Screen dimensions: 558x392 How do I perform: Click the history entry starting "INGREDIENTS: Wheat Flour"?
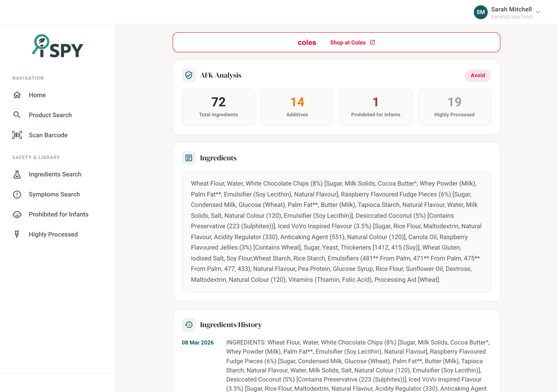point(358,366)
